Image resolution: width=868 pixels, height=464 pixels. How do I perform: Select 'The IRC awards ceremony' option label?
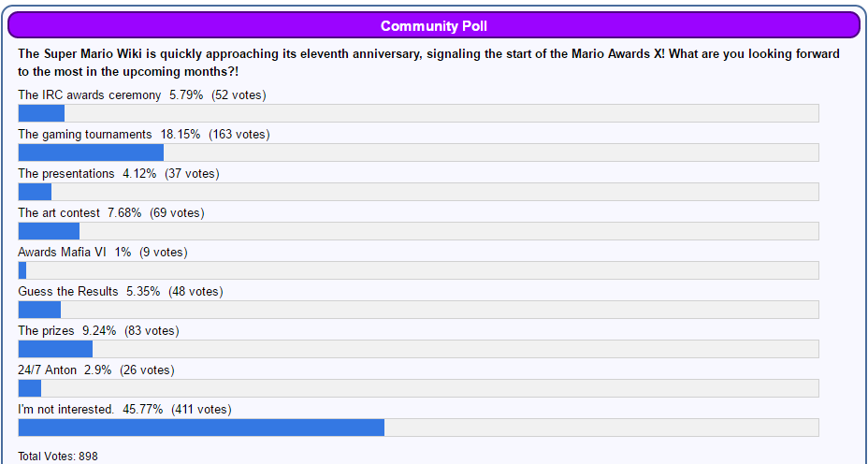pos(89,95)
